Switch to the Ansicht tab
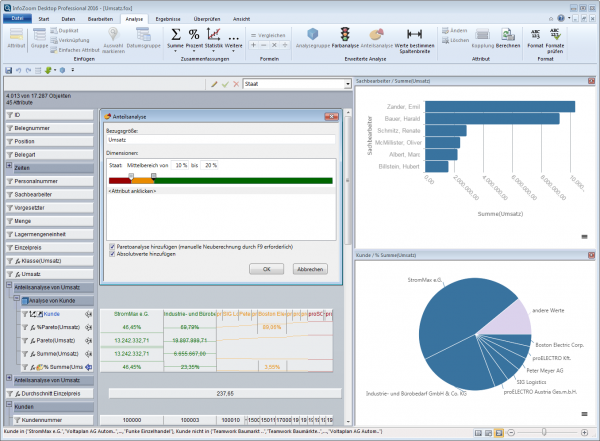The image size is (600, 441). 241,19
